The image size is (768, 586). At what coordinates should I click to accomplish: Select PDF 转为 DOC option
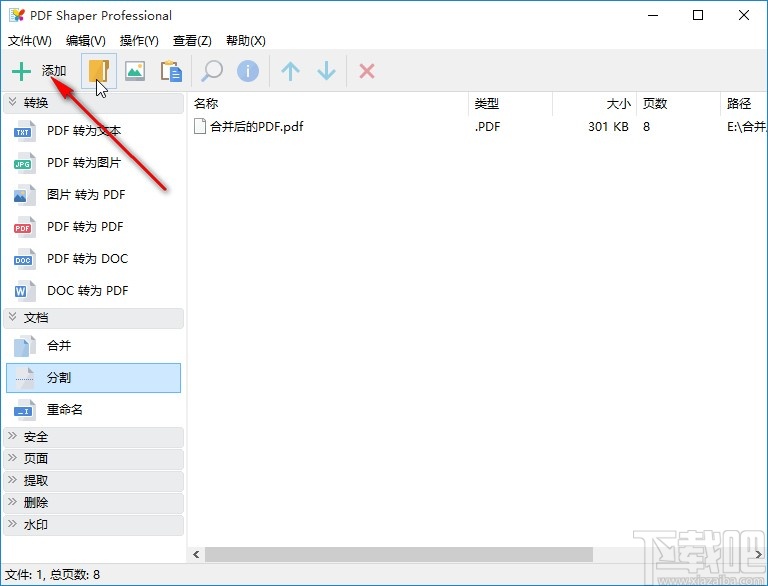pos(87,259)
